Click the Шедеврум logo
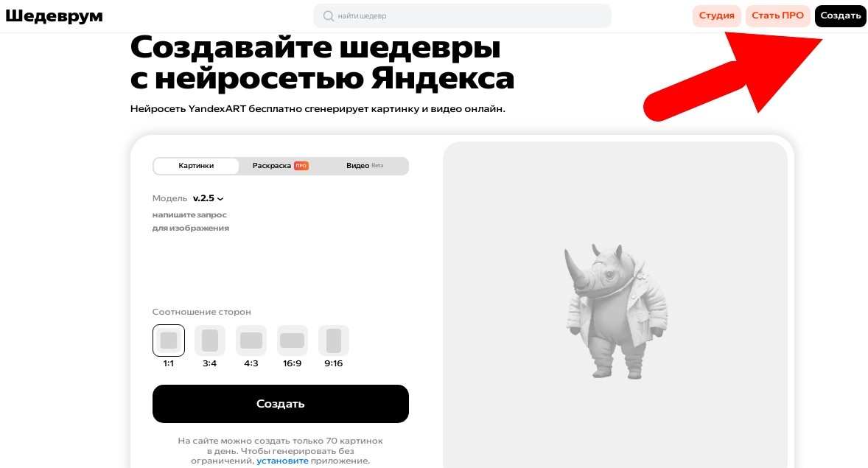This screenshot has height=468, width=868. pos(55,16)
